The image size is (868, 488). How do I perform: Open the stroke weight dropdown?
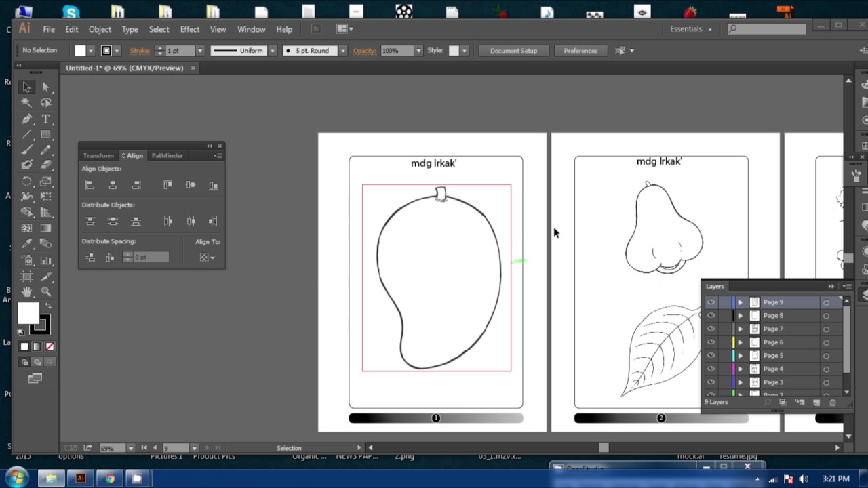pos(199,51)
